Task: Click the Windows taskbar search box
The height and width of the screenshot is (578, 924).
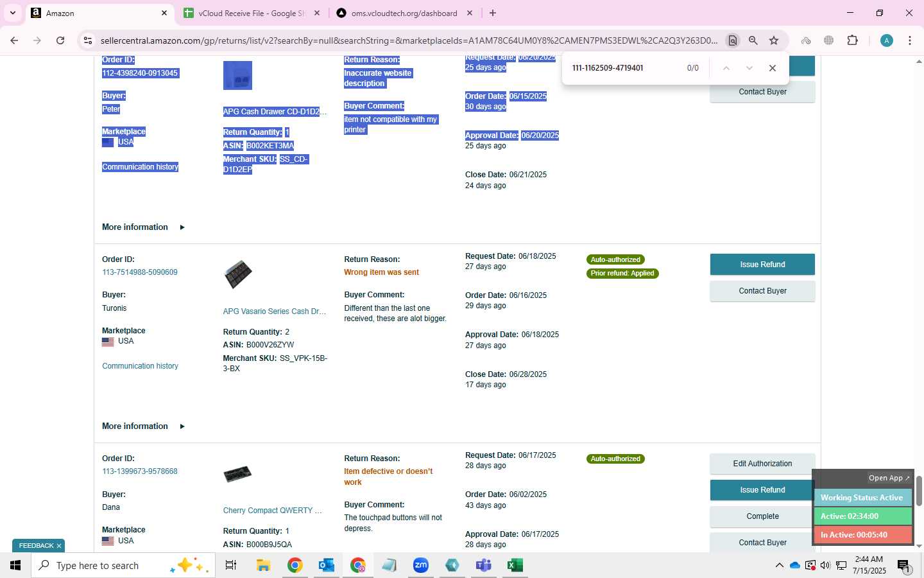Action: click(123, 565)
